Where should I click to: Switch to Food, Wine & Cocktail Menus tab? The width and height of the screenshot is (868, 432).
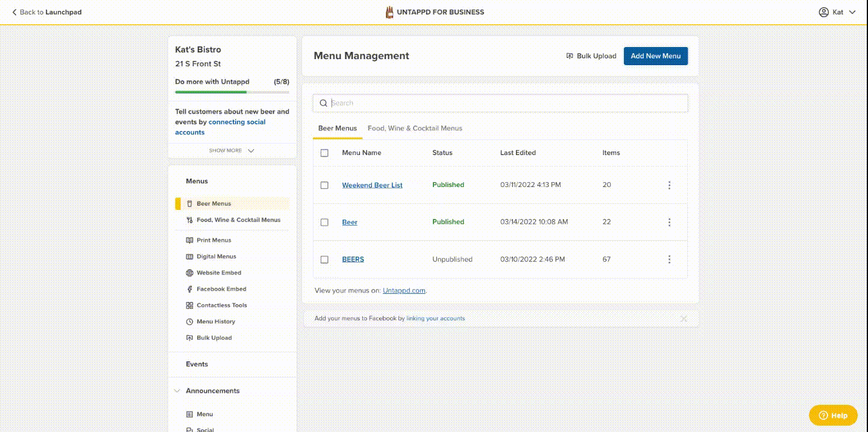(415, 129)
